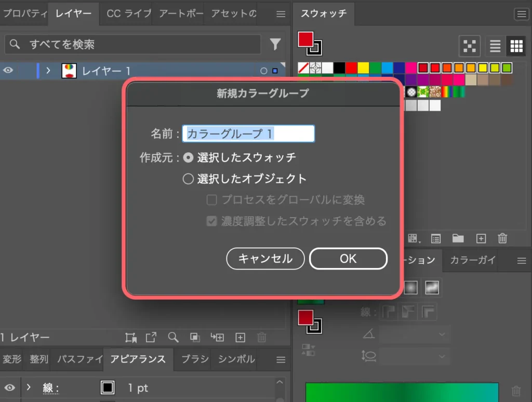Create a new layer with the plus icon
This screenshot has width=532, height=402.
click(240, 338)
